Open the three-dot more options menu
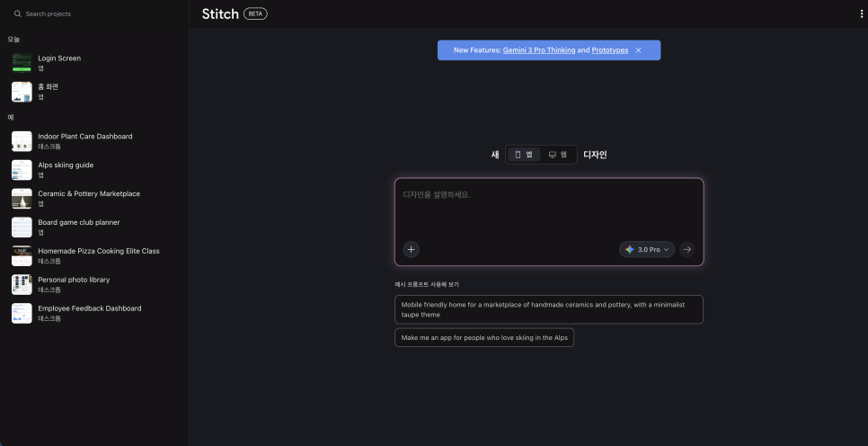This screenshot has width=868, height=446. point(862,13)
